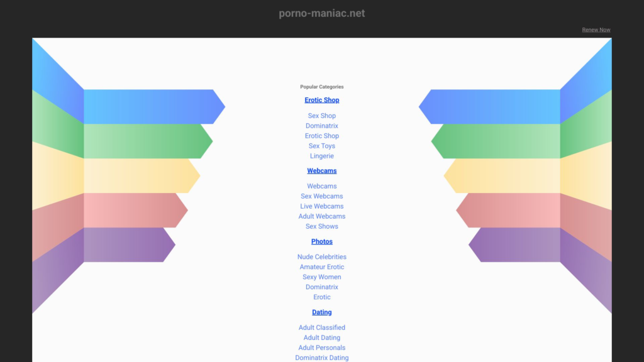The image size is (644, 362).
Task: Choose the Sexy Women link
Action: pyautogui.click(x=321, y=277)
